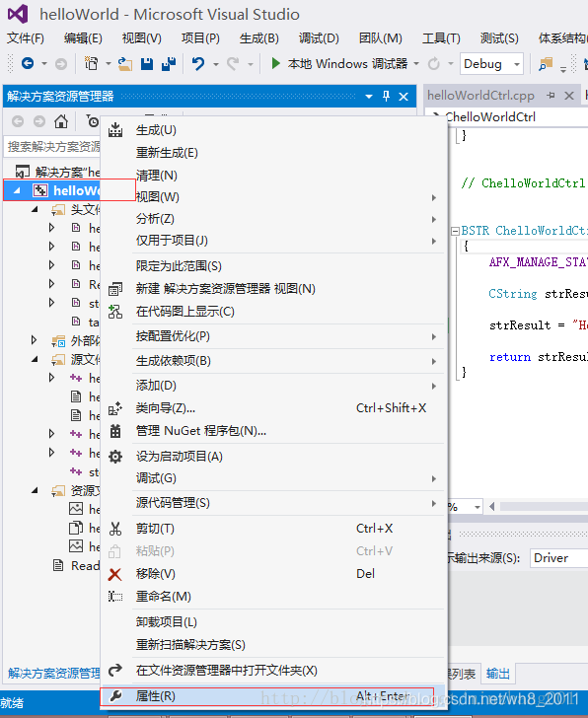
Task: Select the helloWorldCtrl.cpp editor tab
Action: coord(480,96)
